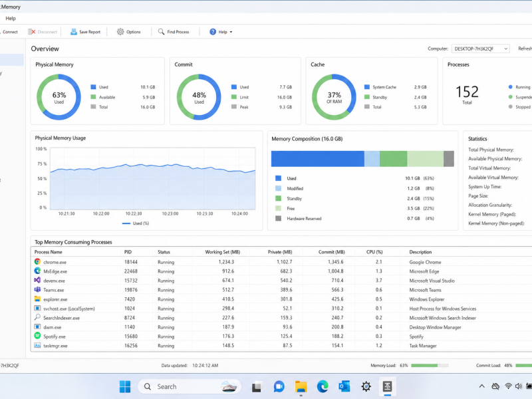Click the Data updated 10:24:12 AM status
Viewport: 532px width, 399px height.
tap(190, 365)
